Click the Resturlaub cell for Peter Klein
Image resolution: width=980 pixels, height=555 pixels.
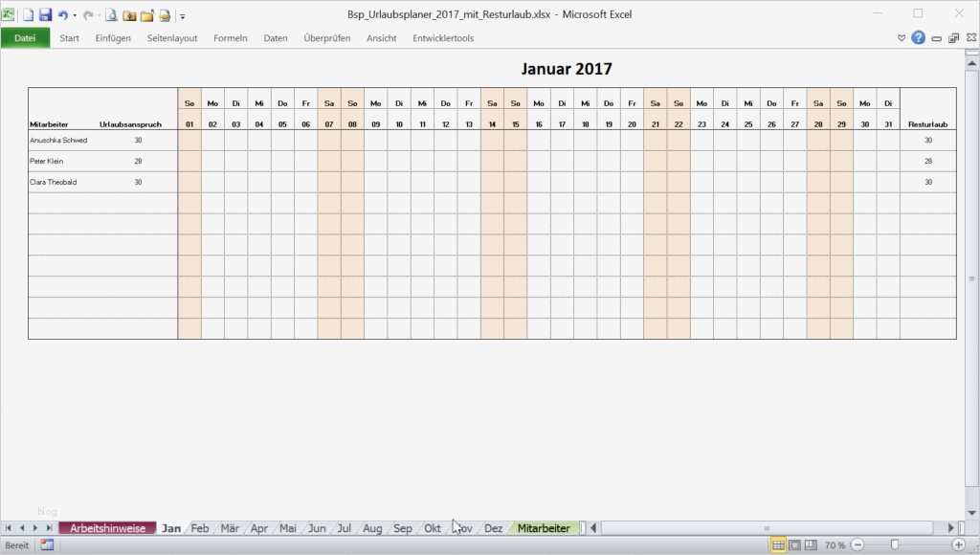coord(928,161)
